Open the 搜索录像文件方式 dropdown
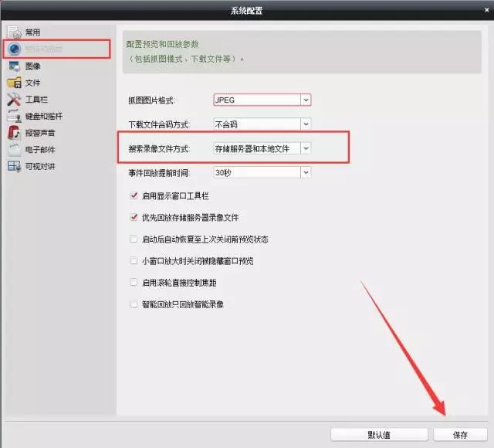This screenshot has width=494, height=448. [262, 148]
